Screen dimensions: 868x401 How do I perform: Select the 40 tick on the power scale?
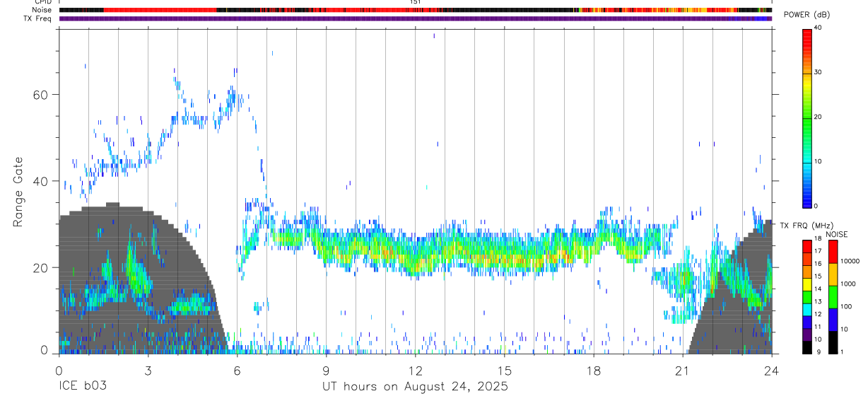(x=817, y=28)
